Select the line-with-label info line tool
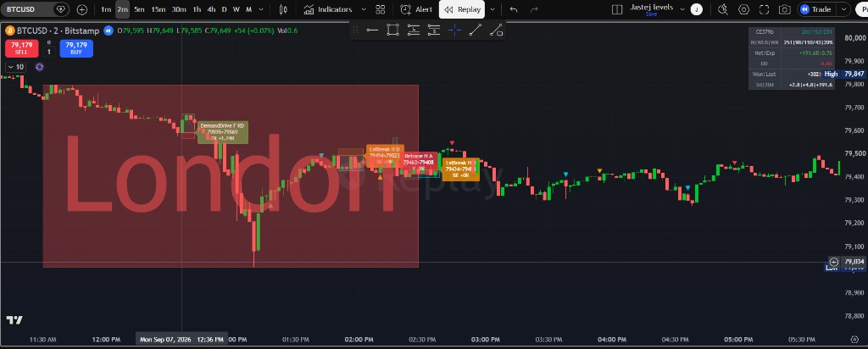The width and height of the screenshot is (868, 349). coord(496,30)
